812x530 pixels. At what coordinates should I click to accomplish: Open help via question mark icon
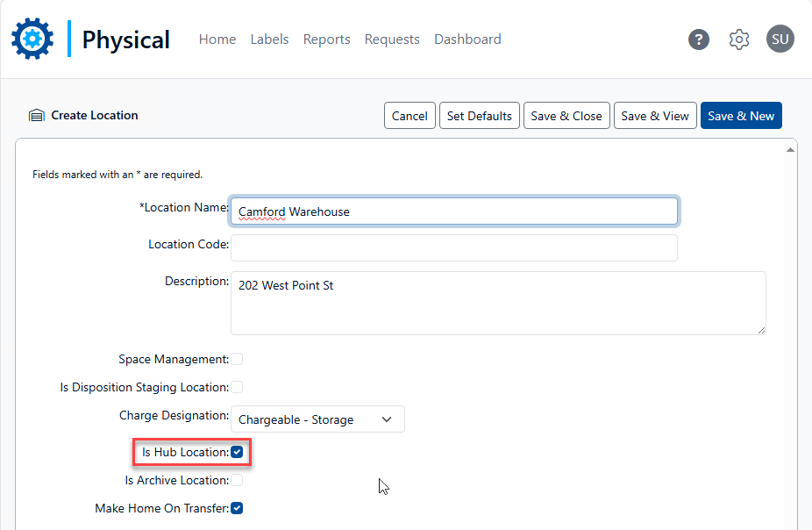click(698, 39)
